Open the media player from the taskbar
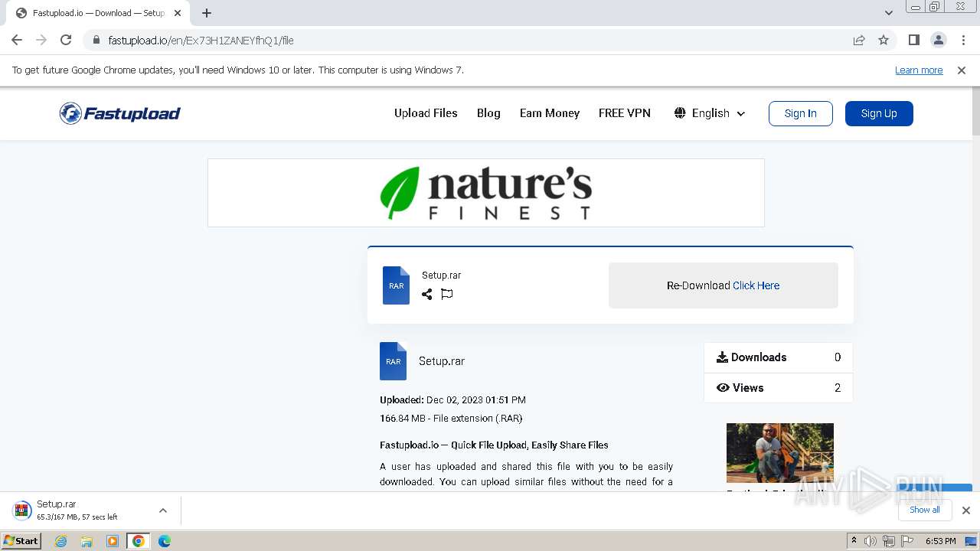 (x=113, y=541)
